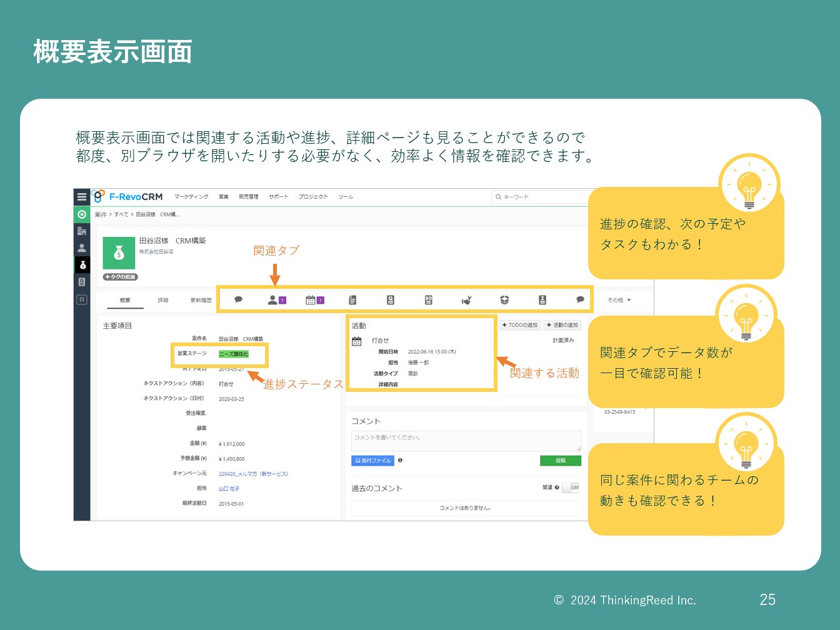Viewport: 840px width, 630px height.
Task: Open the プロジェクト menu
Action: tap(313, 197)
